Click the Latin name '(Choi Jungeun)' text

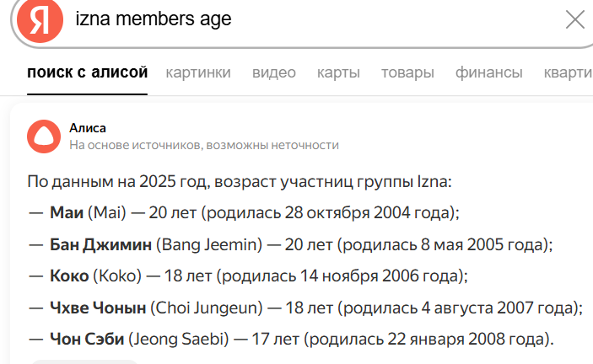(x=206, y=308)
